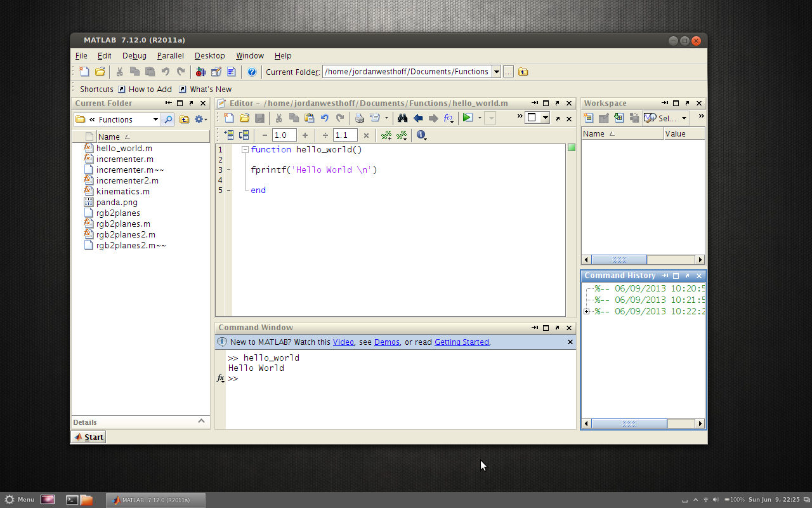812x508 pixels.
Task: Open the system Menu in taskbar
Action: [19, 500]
